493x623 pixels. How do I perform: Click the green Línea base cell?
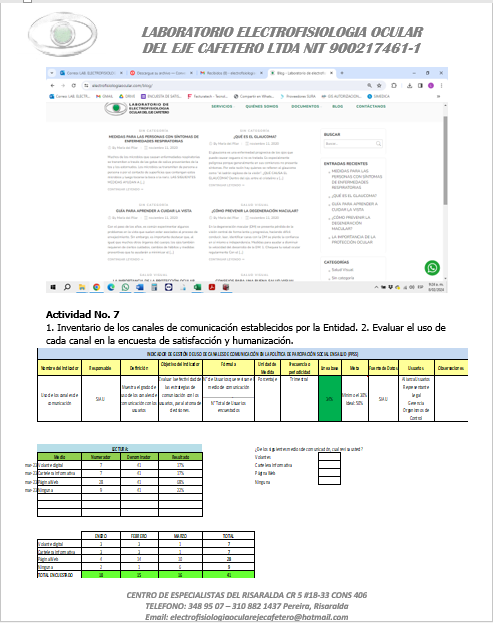[x=330, y=399]
